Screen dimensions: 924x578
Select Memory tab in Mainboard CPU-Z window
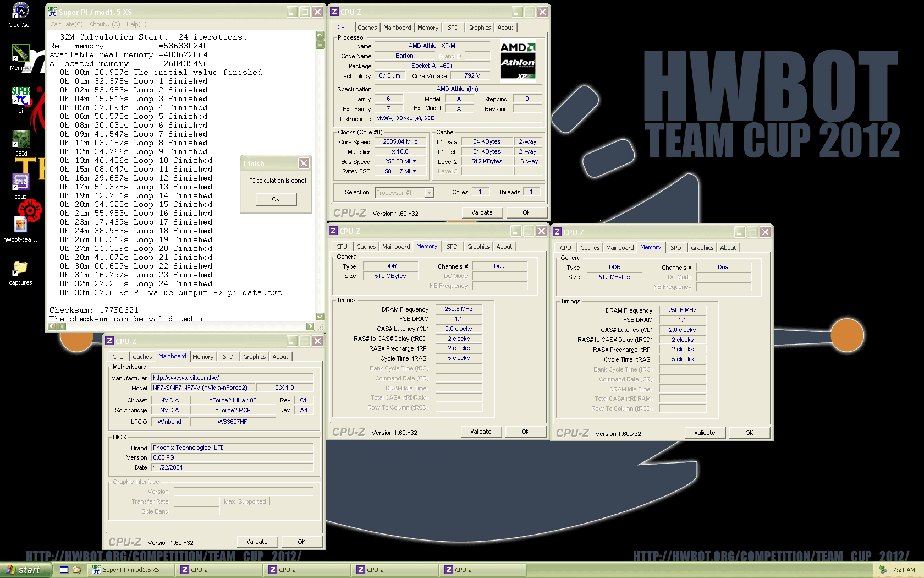[x=203, y=357]
